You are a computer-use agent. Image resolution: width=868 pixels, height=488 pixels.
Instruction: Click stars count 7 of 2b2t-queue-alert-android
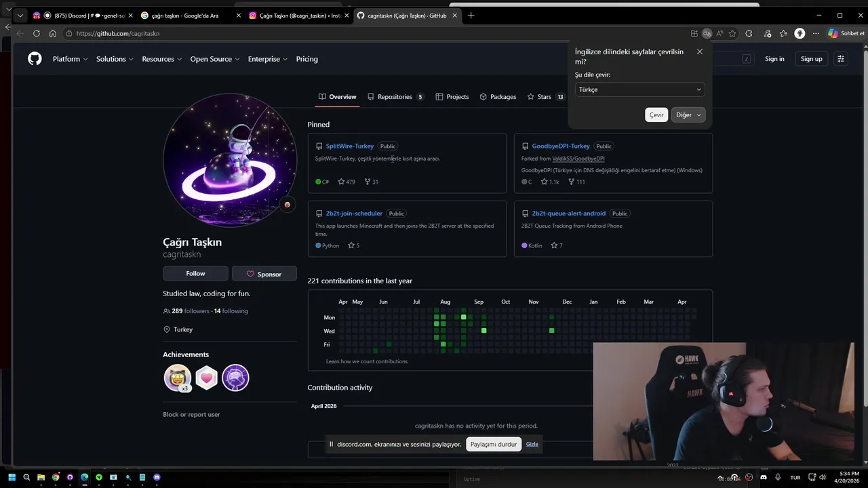pyautogui.click(x=557, y=245)
